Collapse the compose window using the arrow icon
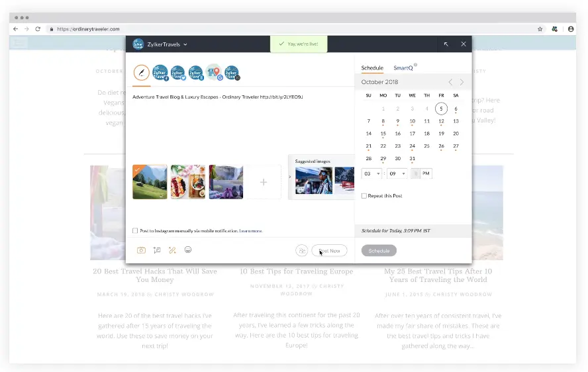The width and height of the screenshot is (588, 372). tap(446, 44)
